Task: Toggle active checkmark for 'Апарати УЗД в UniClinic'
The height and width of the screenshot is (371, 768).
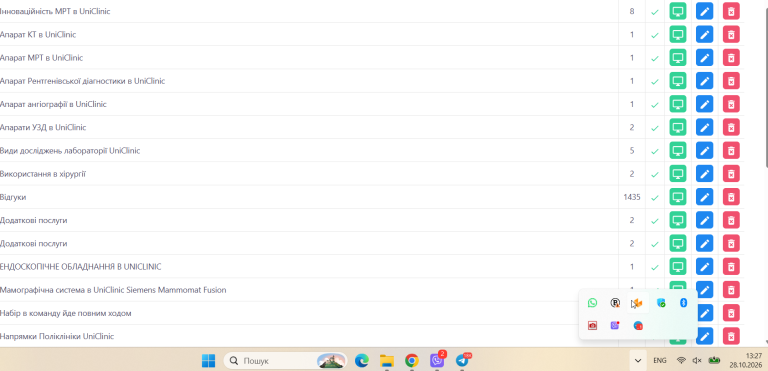Action: pos(655,128)
